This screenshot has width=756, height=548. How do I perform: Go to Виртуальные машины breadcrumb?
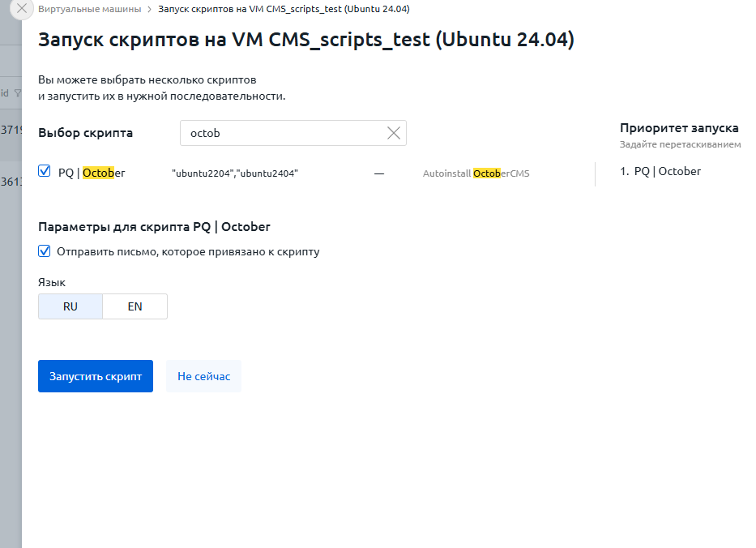(90, 9)
